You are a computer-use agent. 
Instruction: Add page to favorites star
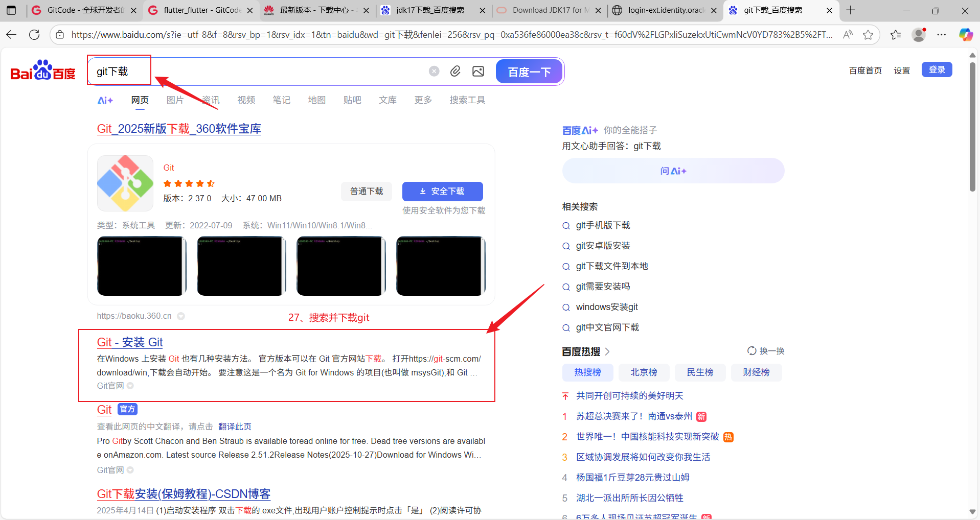click(x=868, y=35)
